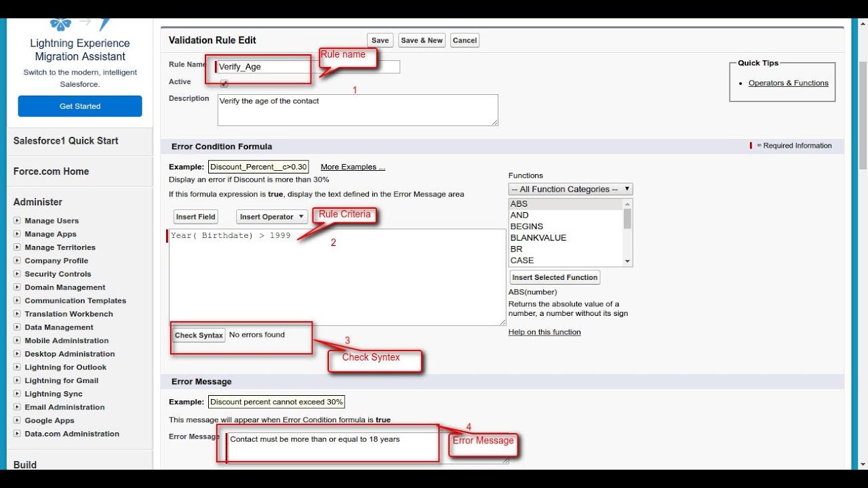Click the Error Message text area
This screenshot has height=488, width=868.
click(x=368, y=447)
